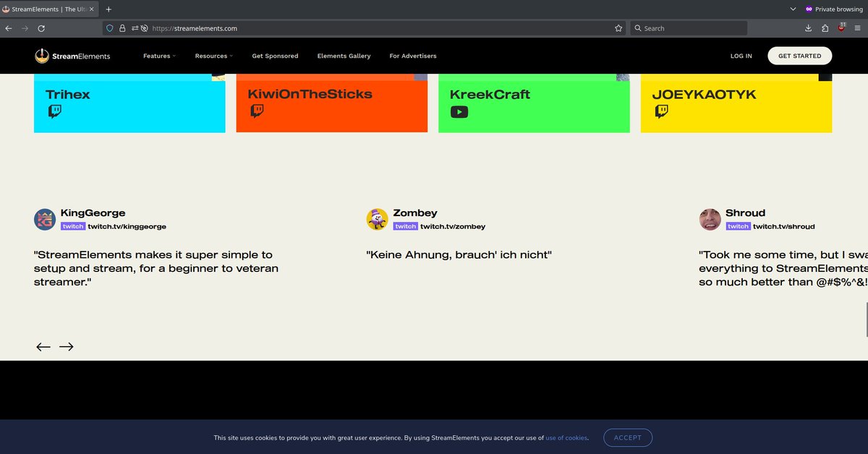Click the red extension icon with badge
The height and width of the screenshot is (454, 868).
coord(842,27)
